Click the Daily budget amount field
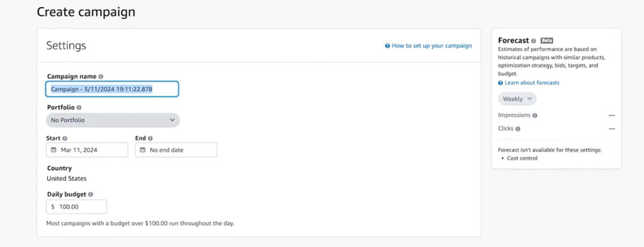This screenshot has width=644, height=247. click(x=76, y=207)
